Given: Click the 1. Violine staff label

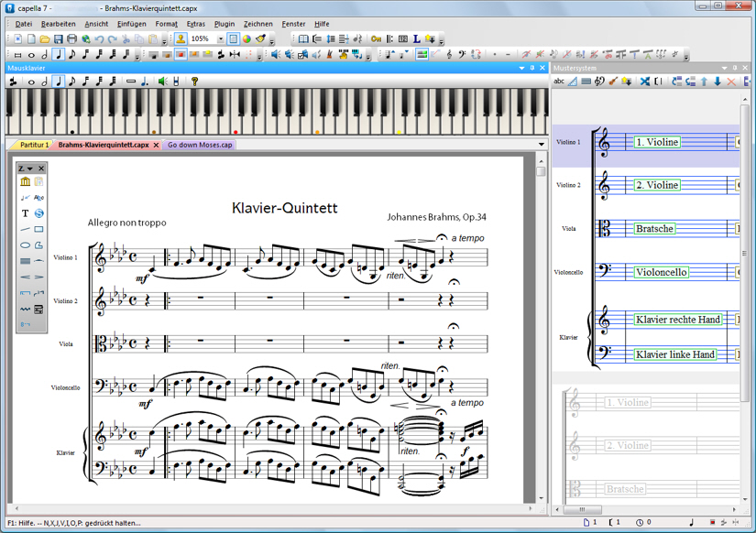Looking at the screenshot, I should pyautogui.click(x=657, y=142).
